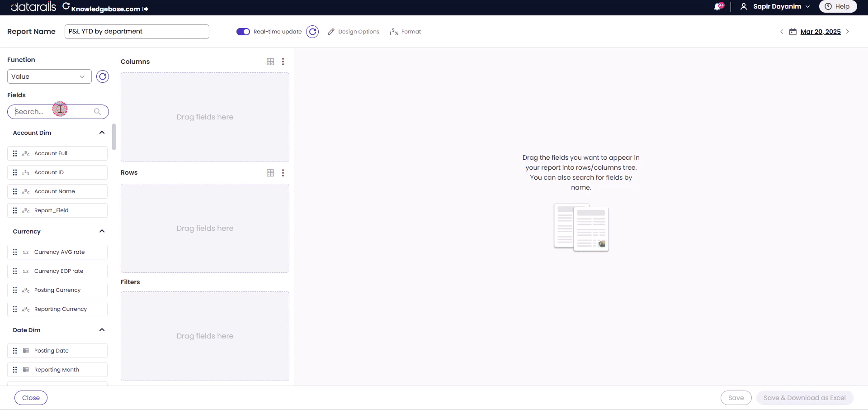Open Knowledgebase.com link
The image size is (868, 410).
(x=106, y=9)
